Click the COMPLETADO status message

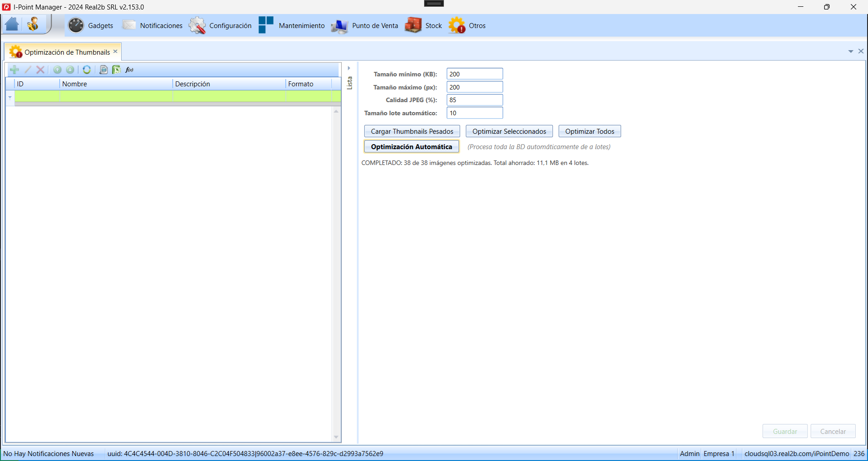click(x=475, y=163)
